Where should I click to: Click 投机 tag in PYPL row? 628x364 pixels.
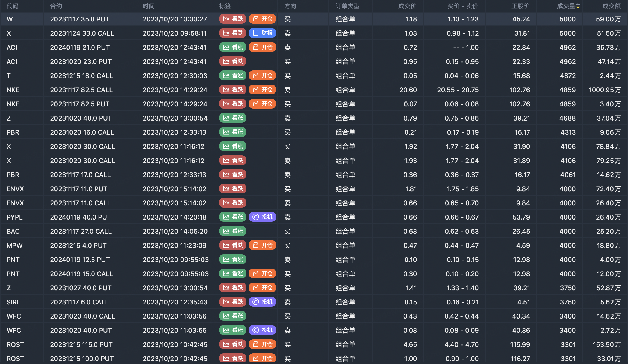262,217
